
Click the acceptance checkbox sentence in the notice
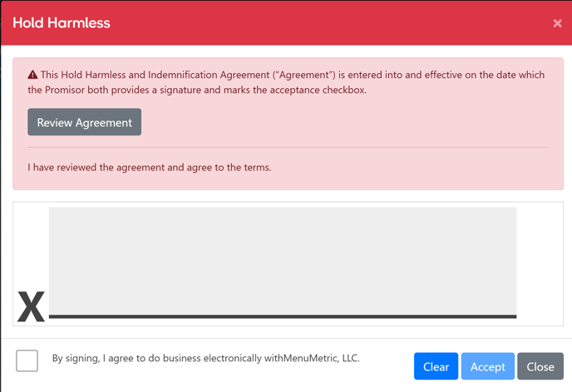pyautogui.click(x=197, y=90)
